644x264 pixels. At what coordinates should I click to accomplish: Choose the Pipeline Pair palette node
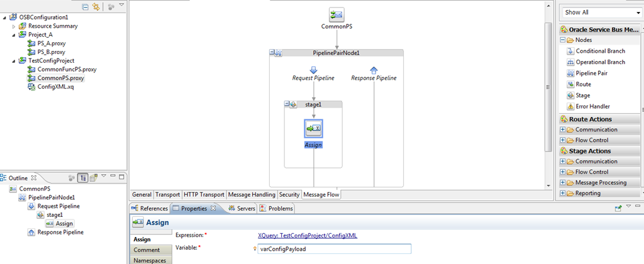click(591, 74)
